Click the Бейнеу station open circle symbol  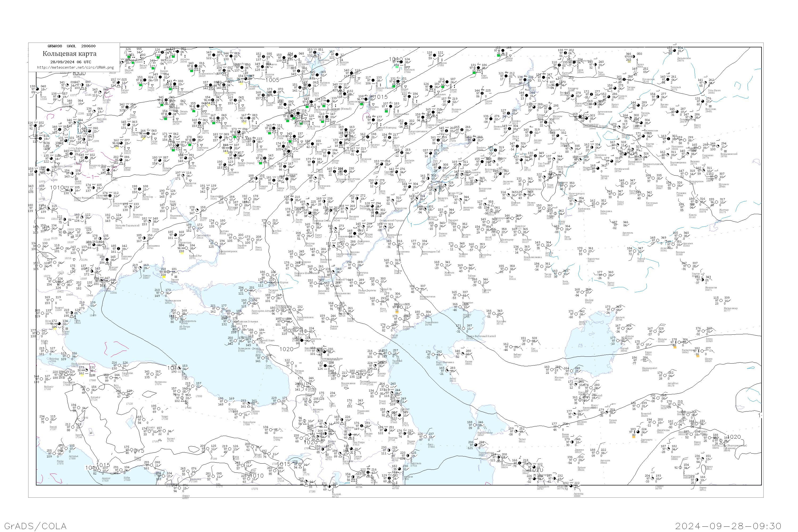[x=511, y=347]
